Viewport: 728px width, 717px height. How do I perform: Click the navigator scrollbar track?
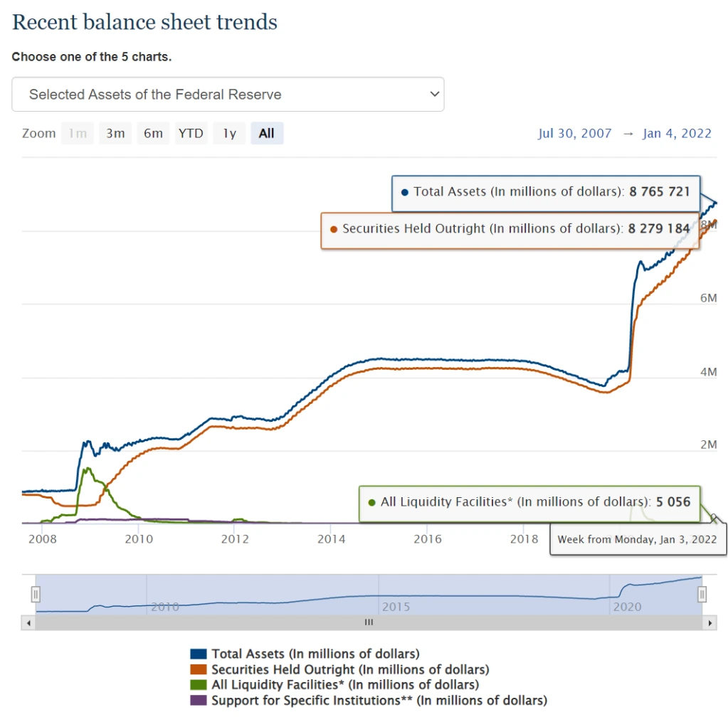[369, 622]
